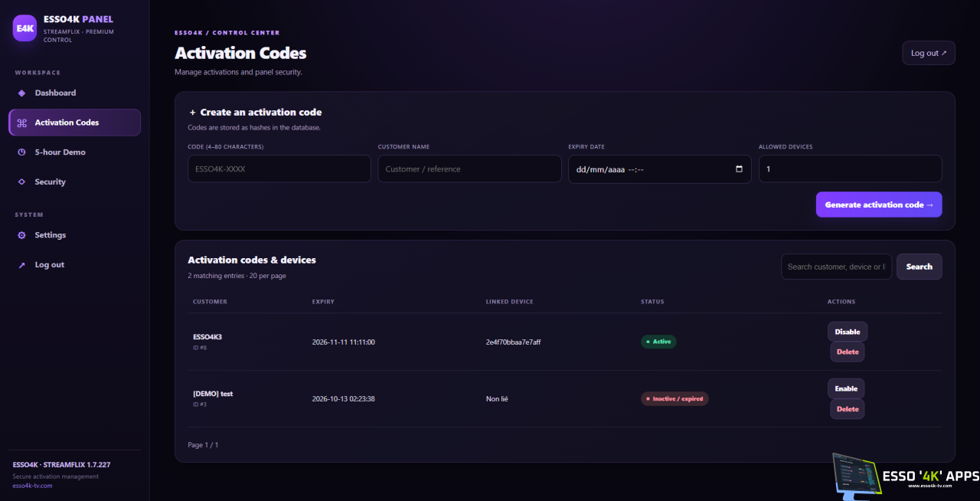980x501 pixels.
Task: Open the expiry date calendar picker
Action: pyautogui.click(x=739, y=169)
